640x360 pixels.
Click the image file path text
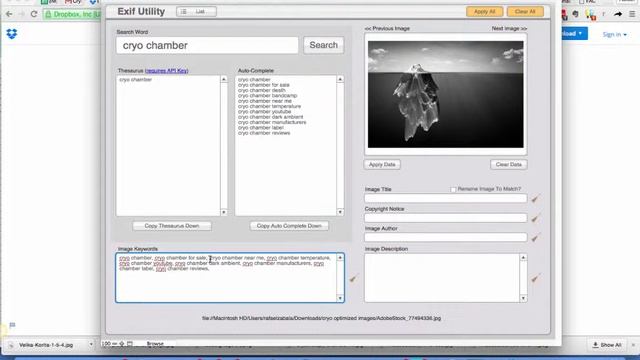322,318
